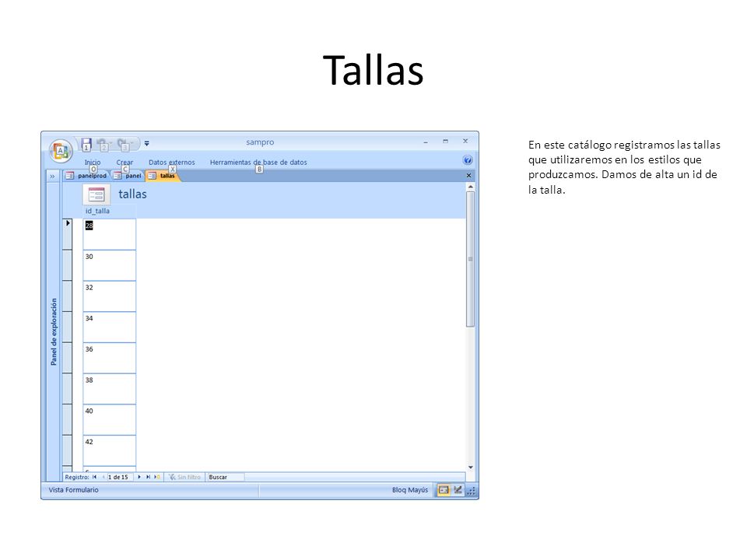The width and height of the screenshot is (747, 560).
Task: Go to the last record with navigation button
Action: pyautogui.click(x=148, y=477)
